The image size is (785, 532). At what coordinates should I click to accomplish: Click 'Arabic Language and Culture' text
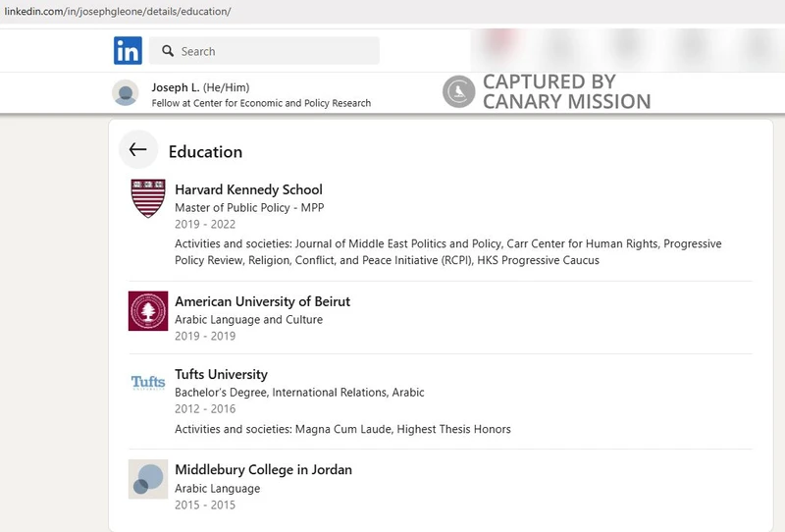(x=249, y=320)
